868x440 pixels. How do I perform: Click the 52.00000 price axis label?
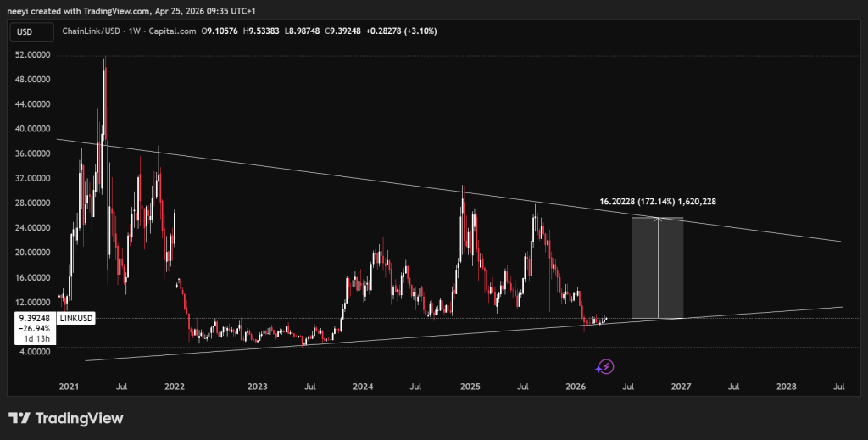point(32,55)
